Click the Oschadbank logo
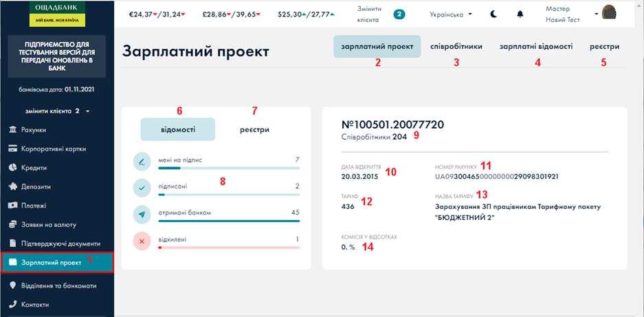This screenshot has height=317, width=644. (57, 12)
